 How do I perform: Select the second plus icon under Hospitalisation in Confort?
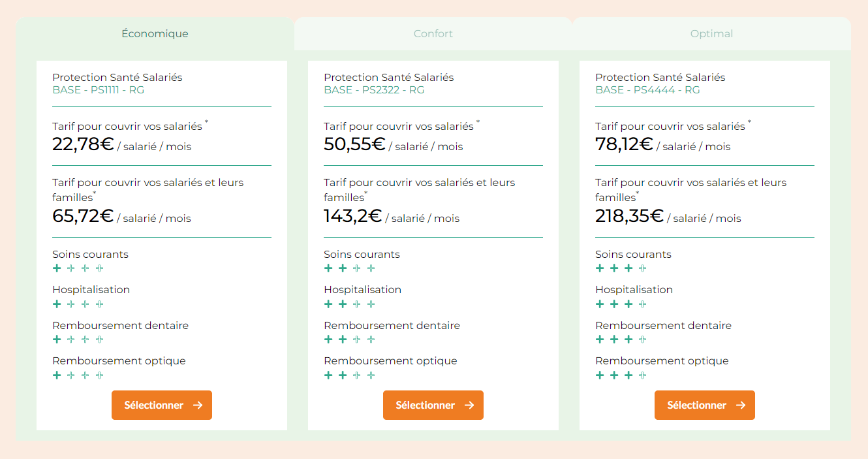point(343,304)
